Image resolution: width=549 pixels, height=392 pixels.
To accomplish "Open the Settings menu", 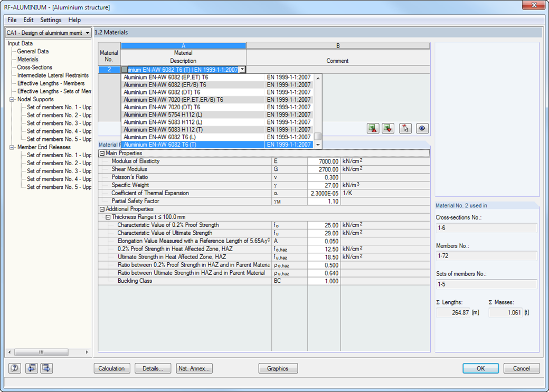I will (x=51, y=20).
